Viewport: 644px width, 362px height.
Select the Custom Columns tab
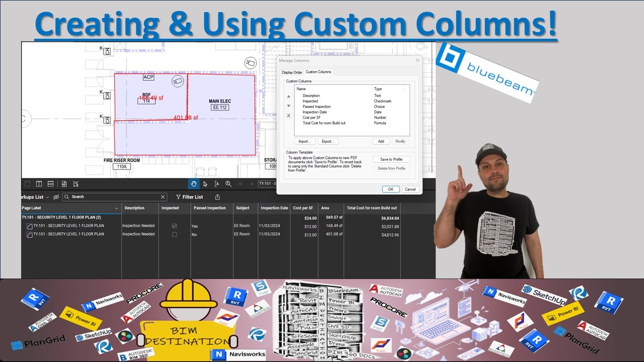318,72
